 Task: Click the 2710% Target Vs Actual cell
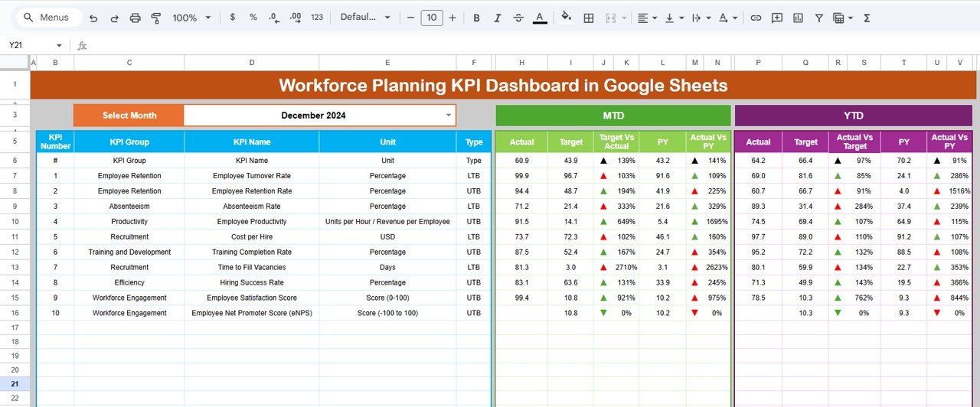[626, 268]
